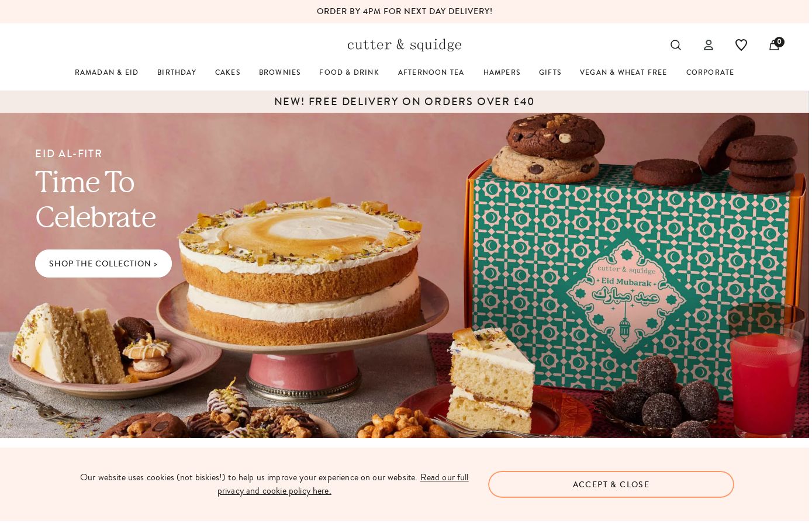812x527 pixels.
Task: Open the account profile icon
Action: pos(708,45)
